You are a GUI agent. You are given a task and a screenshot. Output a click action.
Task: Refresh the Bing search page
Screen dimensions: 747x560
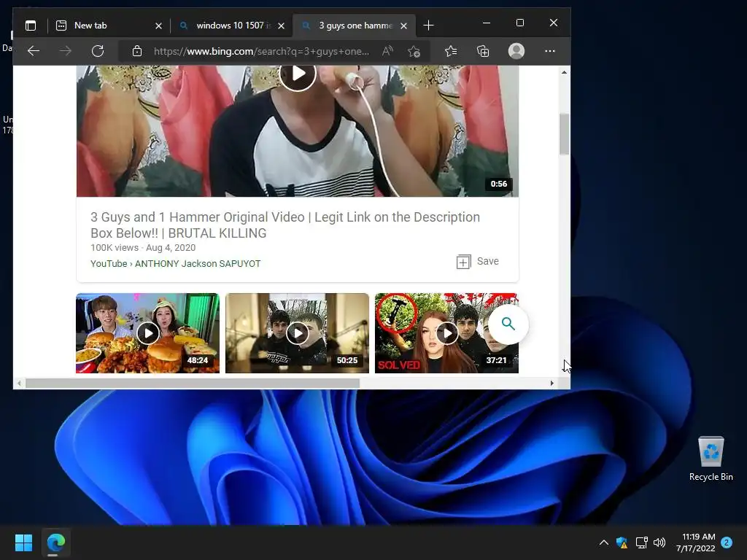tap(98, 51)
